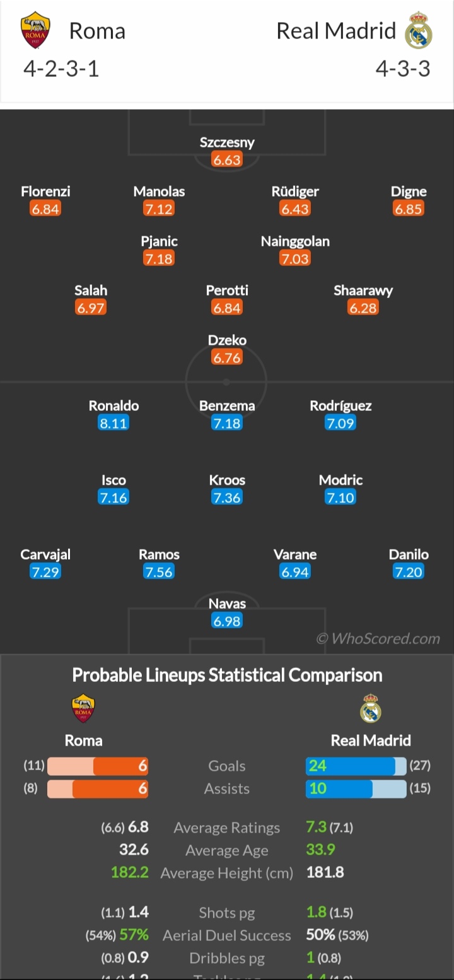Open Szczesny's 6.63 rating badge
This screenshot has width=454, height=980.
pyautogui.click(x=227, y=159)
